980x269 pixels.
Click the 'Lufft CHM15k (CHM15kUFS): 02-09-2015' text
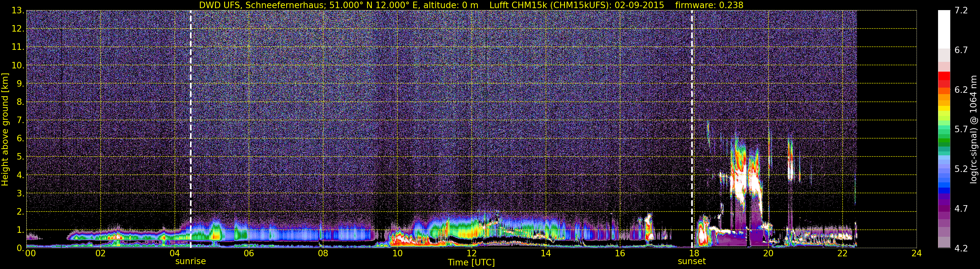(x=577, y=5)
